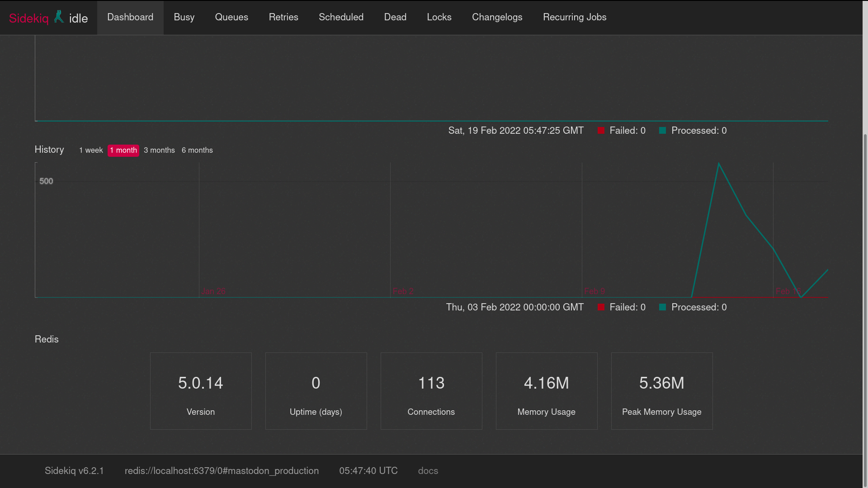Switch to the Busy tab
Screen dimensions: 868x488
click(x=184, y=17)
